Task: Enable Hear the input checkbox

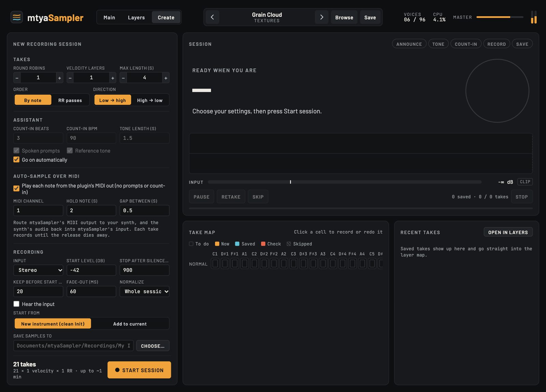Action: [x=16, y=304]
